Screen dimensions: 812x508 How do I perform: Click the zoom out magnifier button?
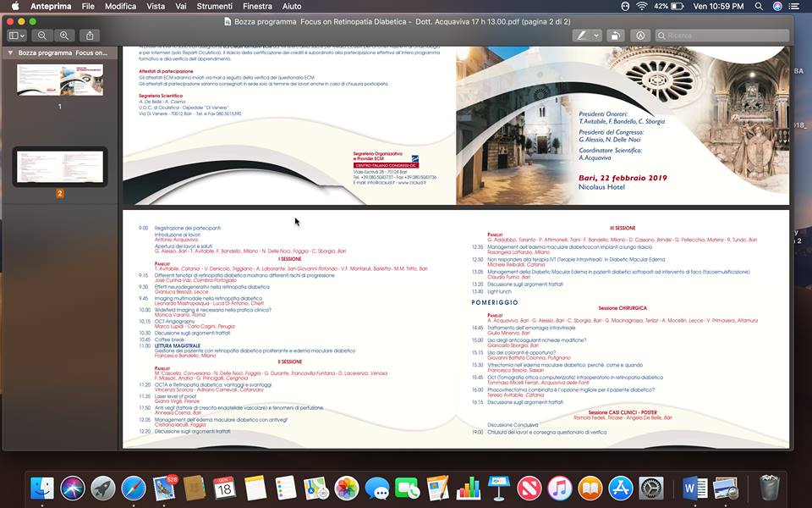point(42,36)
